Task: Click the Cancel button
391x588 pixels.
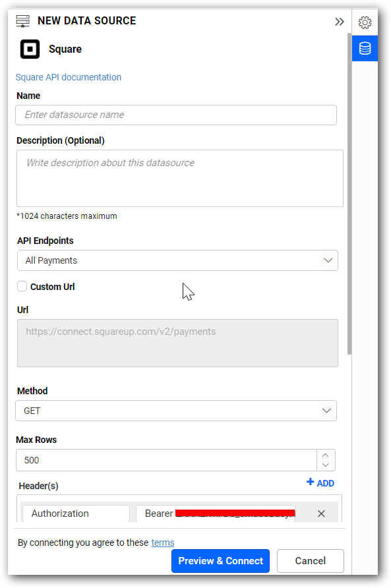Action: (x=311, y=560)
